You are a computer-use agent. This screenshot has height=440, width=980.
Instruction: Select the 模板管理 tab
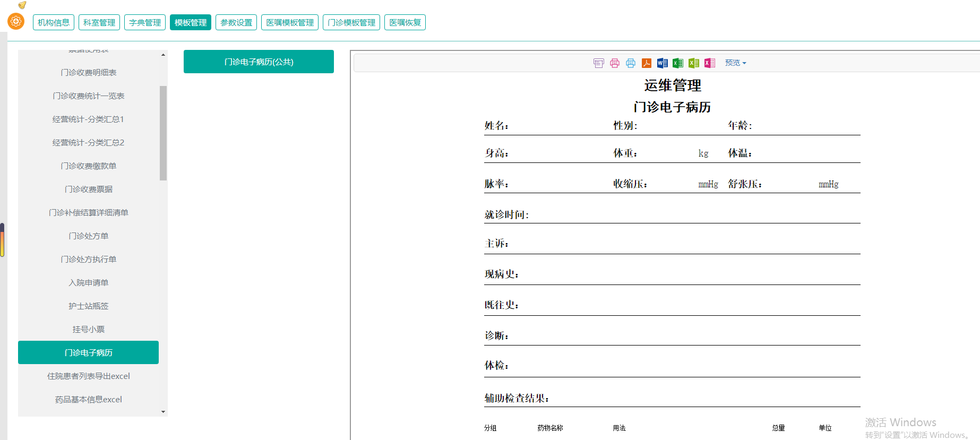pos(191,22)
